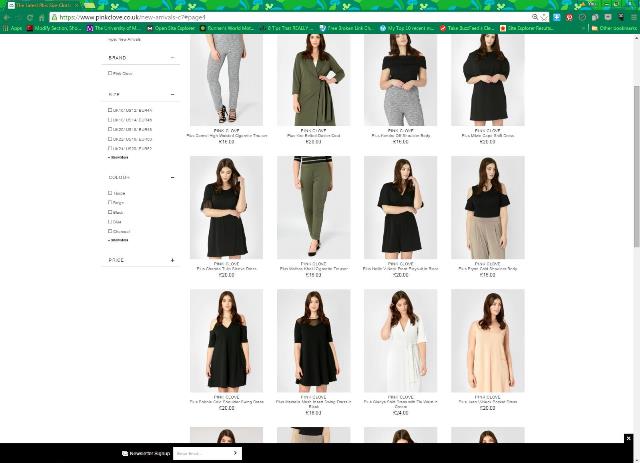The height and width of the screenshot is (463, 640).
Task: Go back with the browser back arrow
Action: coord(7,18)
